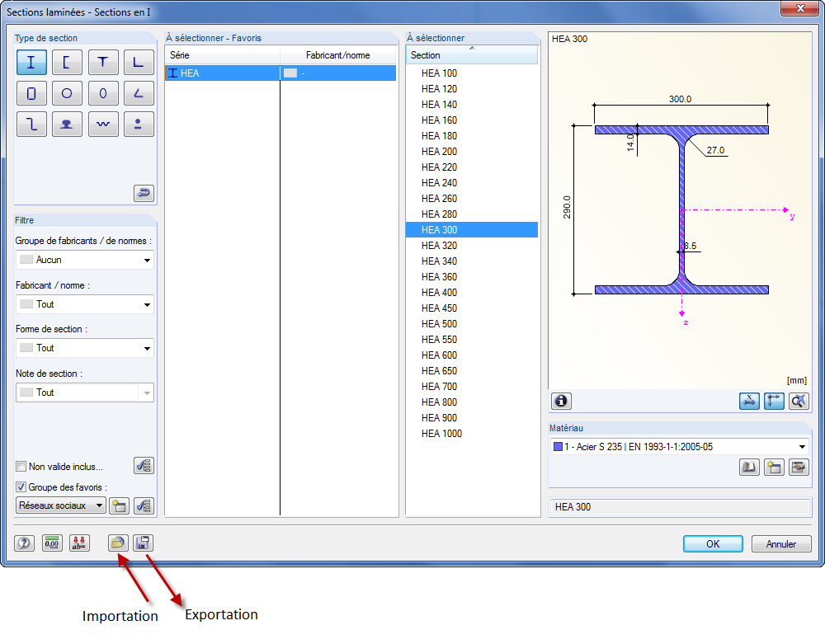The height and width of the screenshot is (644, 825).
Task: Select HEA series row in favorites
Action: tap(280, 73)
